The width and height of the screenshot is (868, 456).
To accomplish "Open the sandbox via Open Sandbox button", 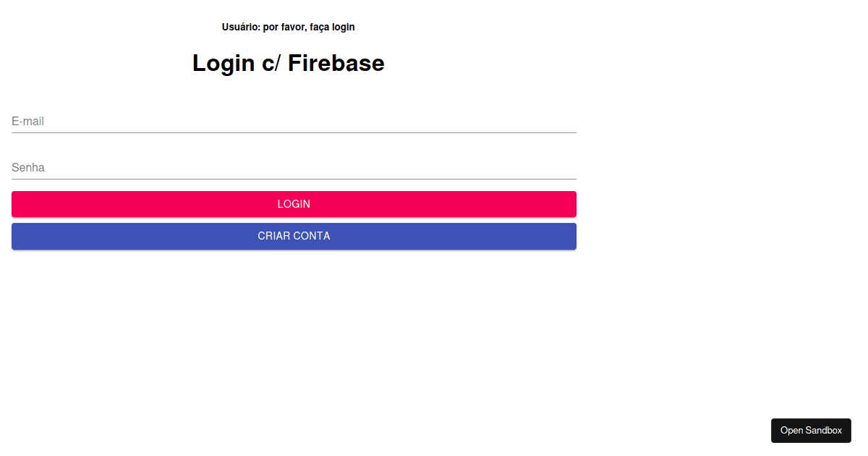I will (811, 430).
